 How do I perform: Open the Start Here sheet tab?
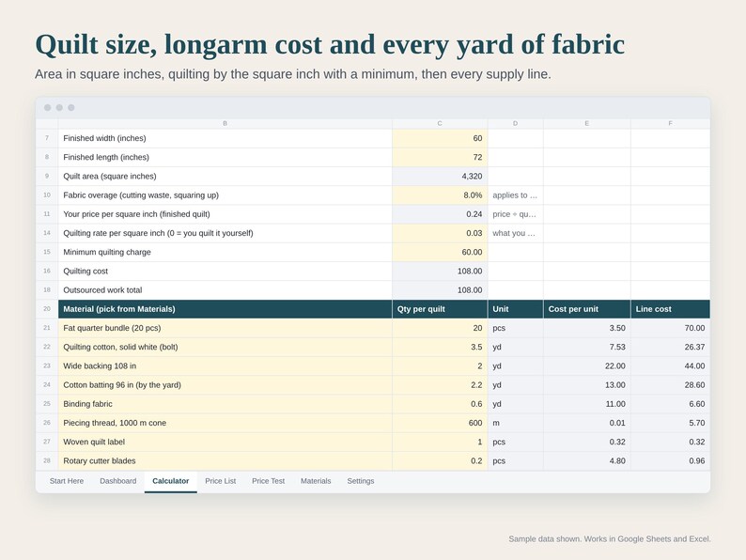click(x=67, y=481)
